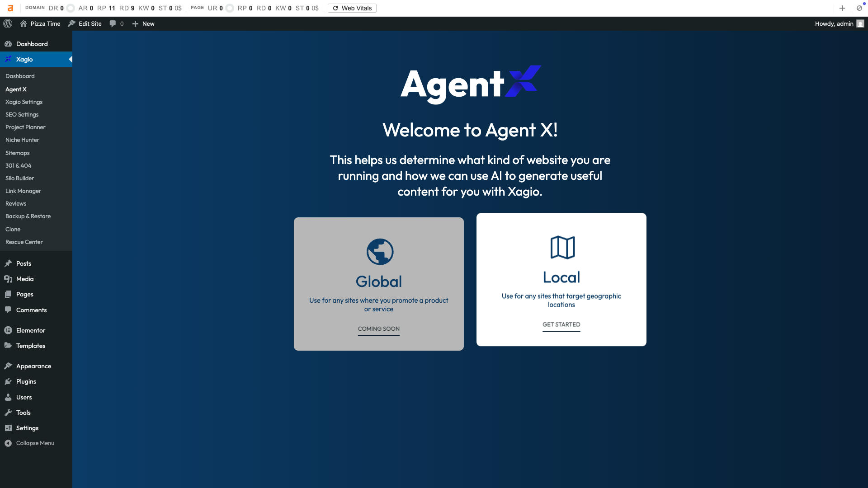Click the Elementor icon in sidebar
Image resolution: width=868 pixels, height=488 pixels.
(8, 330)
